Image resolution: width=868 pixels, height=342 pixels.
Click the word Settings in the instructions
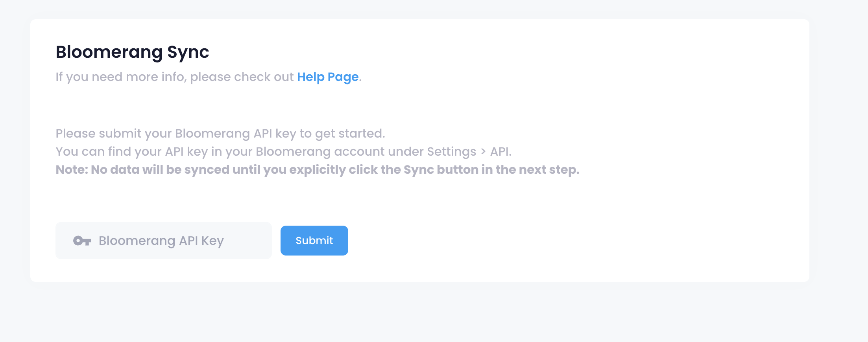452,152
